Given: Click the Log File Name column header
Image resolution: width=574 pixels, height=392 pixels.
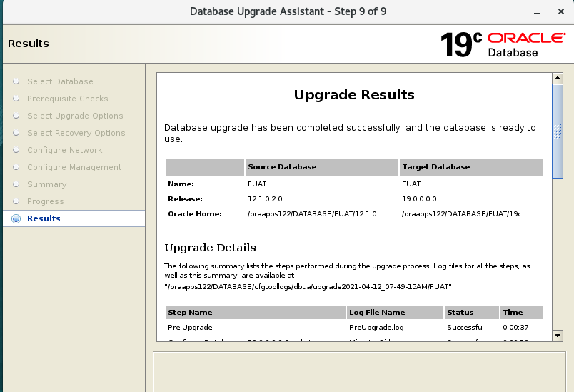Looking at the screenshot, I should click(395, 313).
